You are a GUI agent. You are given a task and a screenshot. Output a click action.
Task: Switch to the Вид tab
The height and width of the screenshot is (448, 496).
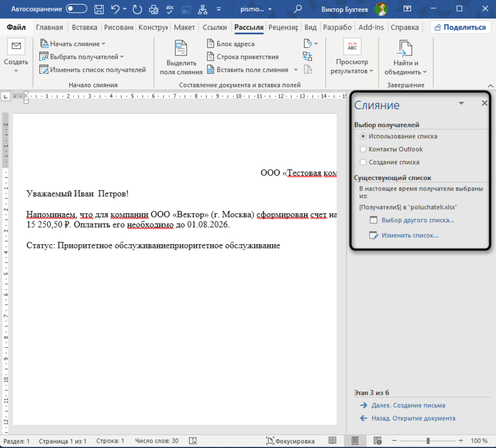pyautogui.click(x=311, y=27)
